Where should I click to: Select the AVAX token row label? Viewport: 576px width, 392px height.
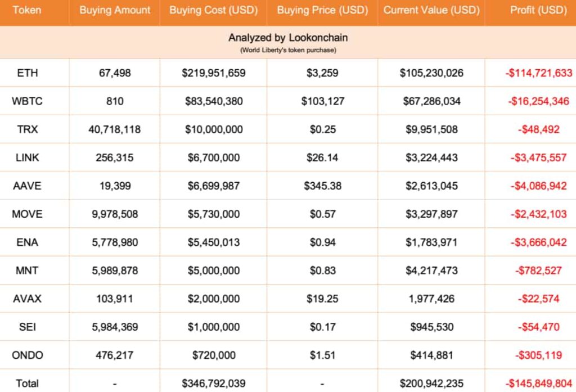coord(28,298)
